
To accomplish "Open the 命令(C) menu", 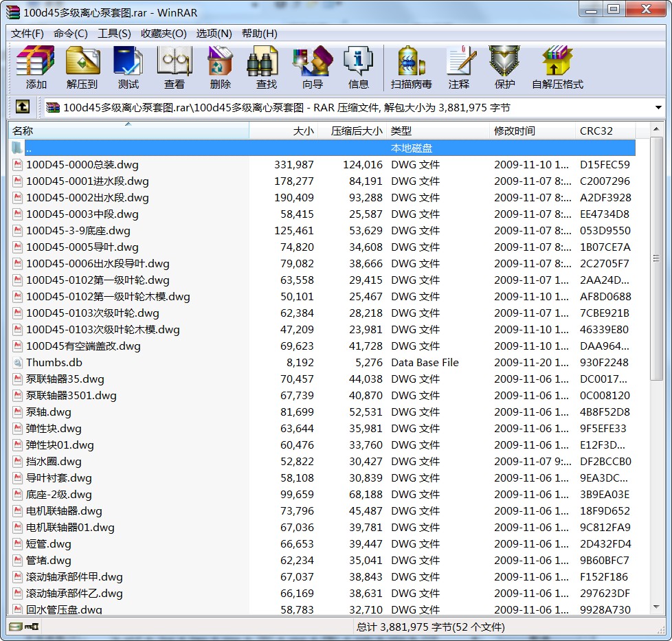I will click(x=71, y=34).
